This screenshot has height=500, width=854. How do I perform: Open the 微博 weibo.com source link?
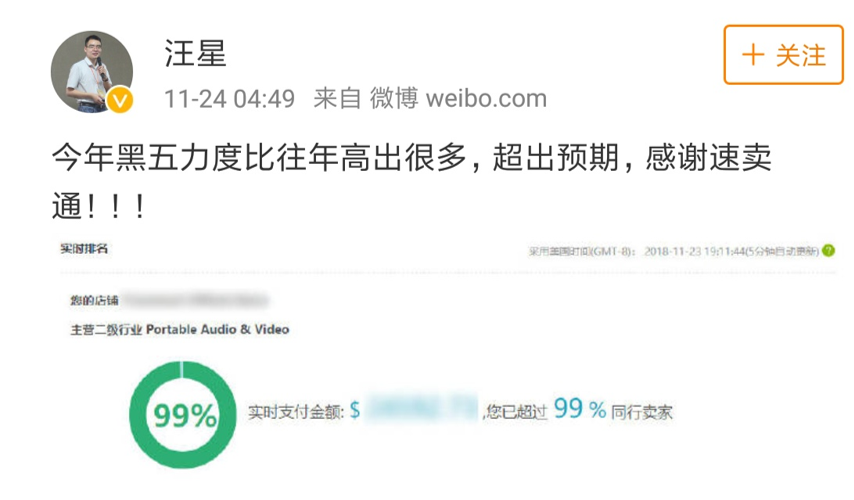[458, 99]
